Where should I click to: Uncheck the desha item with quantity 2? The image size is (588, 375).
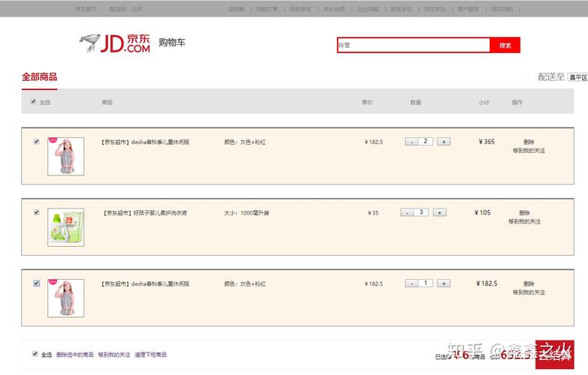click(37, 142)
